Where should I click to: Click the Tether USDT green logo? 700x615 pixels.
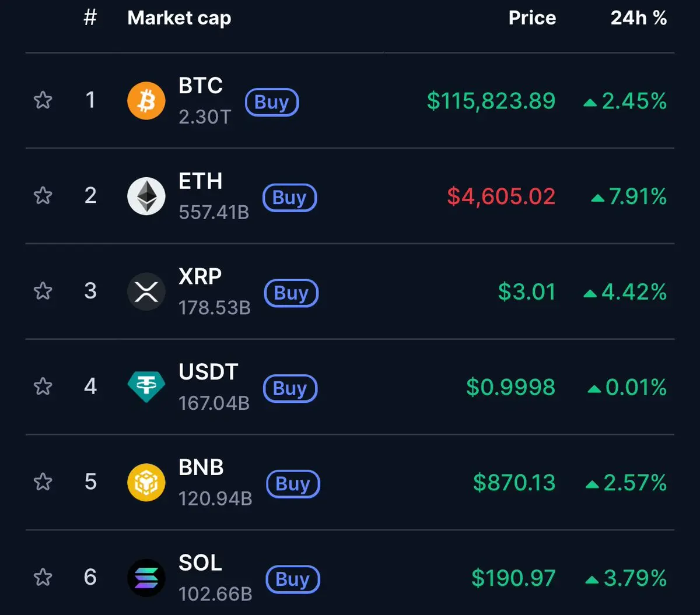click(146, 387)
